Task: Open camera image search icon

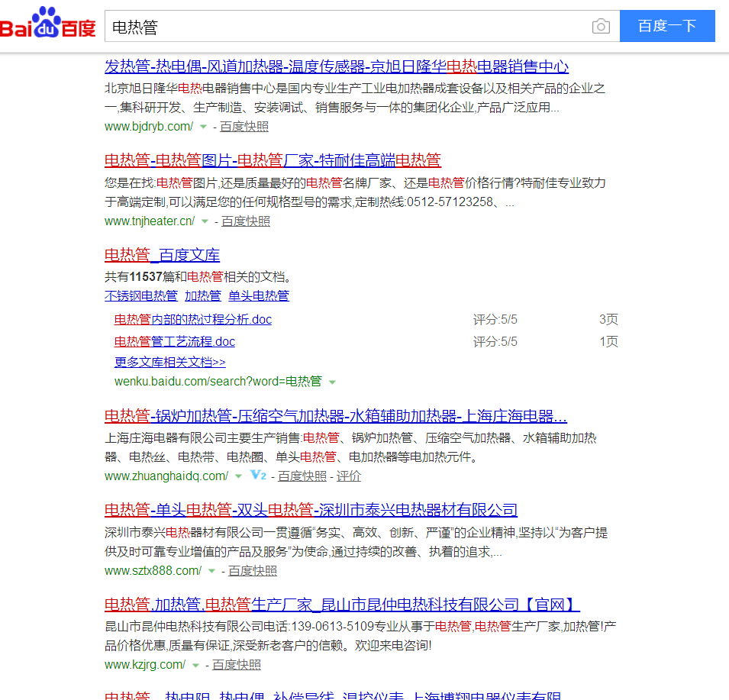Action: pyautogui.click(x=601, y=26)
